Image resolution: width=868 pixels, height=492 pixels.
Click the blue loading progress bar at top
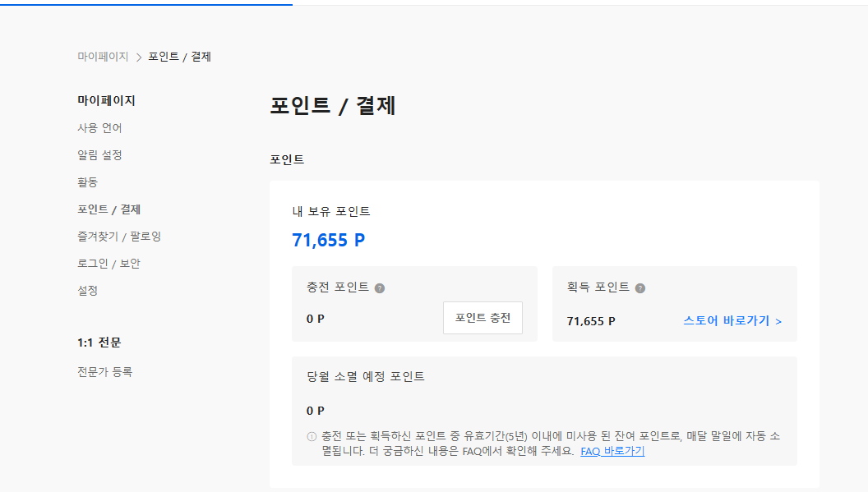point(146,4)
